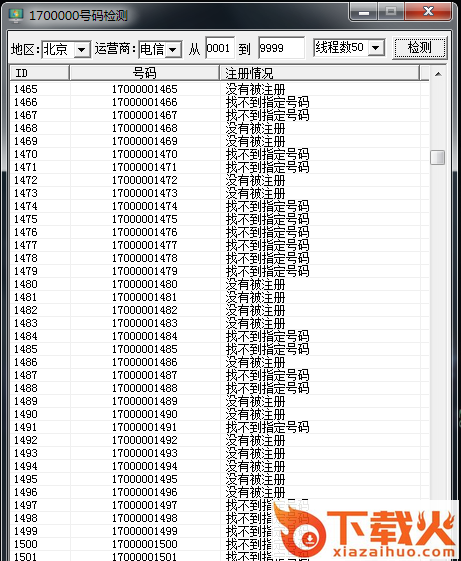Click the 检测 detect button
The width and height of the screenshot is (461, 561).
420,48
